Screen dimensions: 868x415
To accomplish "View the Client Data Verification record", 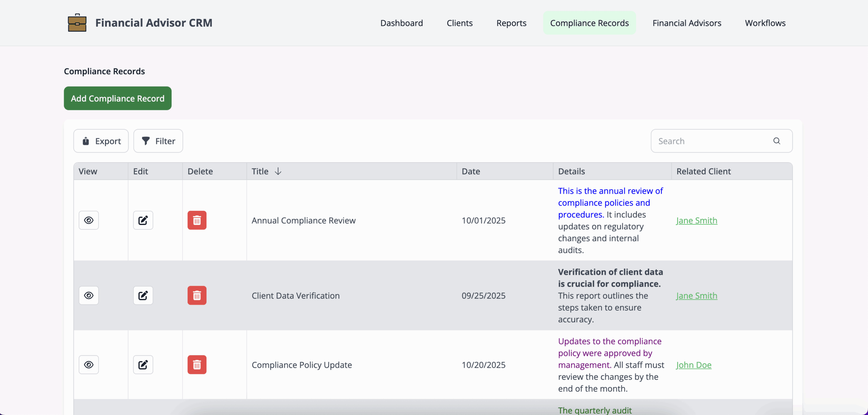I will pyautogui.click(x=88, y=295).
